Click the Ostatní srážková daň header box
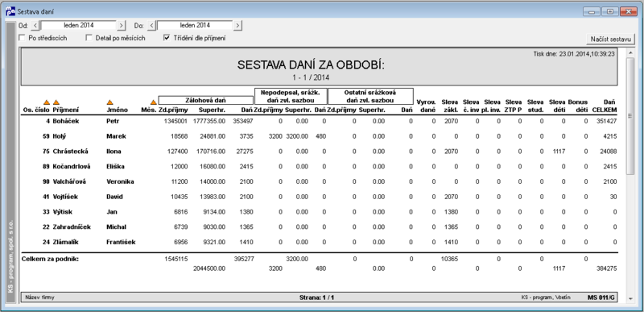This screenshot has width=644, height=312. click(x=370, y=96)
